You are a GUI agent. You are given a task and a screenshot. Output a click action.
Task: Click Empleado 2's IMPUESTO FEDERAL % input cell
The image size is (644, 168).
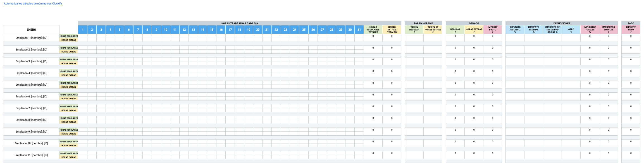pos(534,50)
